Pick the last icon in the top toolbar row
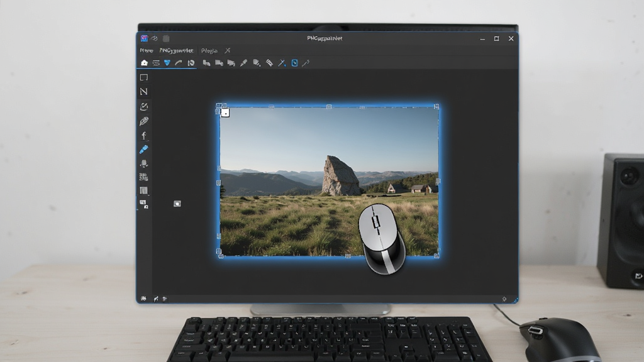Image resolution: width=644 pixels, height=362 pixels. click(x=306, y=63)
